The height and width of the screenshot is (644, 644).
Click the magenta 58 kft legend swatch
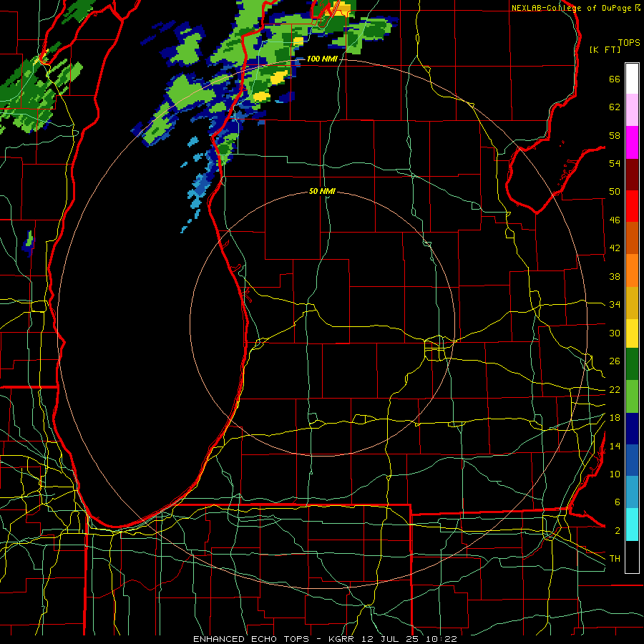(x=632, y=142)
